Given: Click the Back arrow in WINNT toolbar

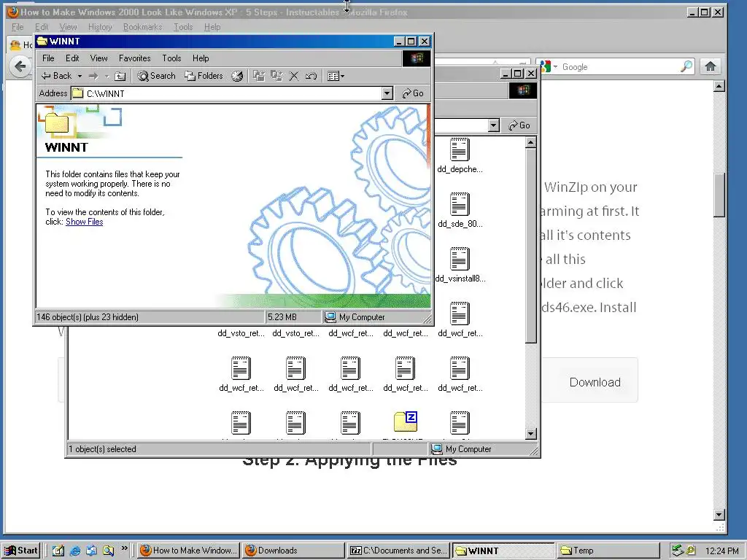Looking at the screenshot, I should pyautogui.click(x=56, y=76).
